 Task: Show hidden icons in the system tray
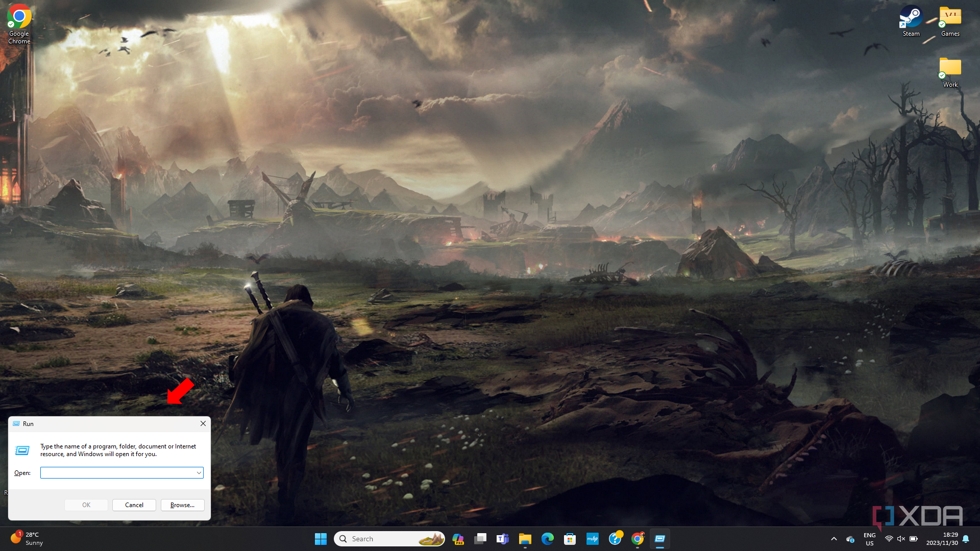[834, 539]
